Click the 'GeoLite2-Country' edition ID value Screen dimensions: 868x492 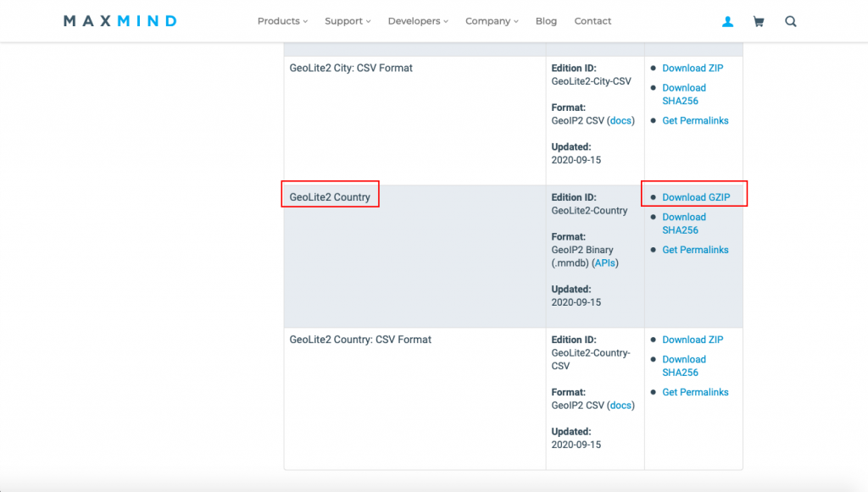[590, 211]
